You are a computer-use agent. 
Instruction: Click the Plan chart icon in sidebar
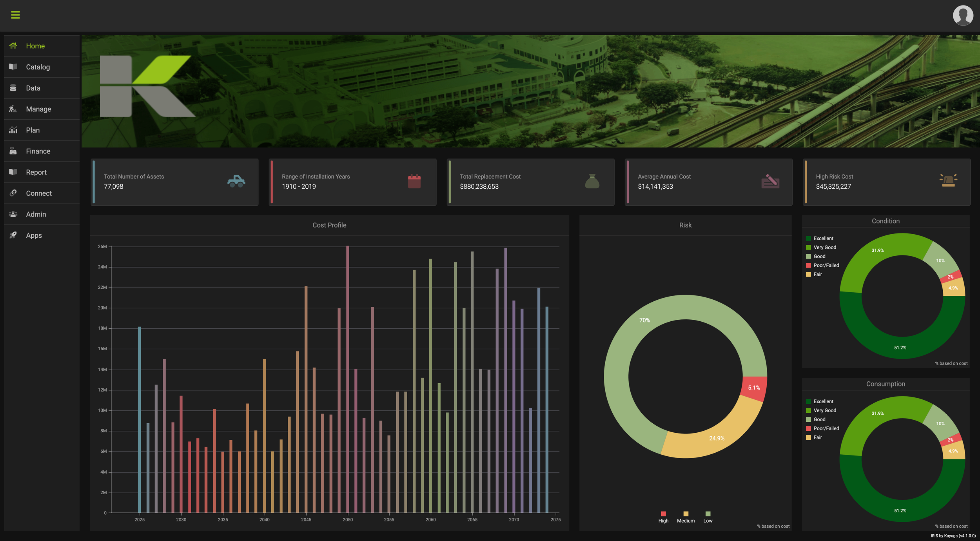tap(13, 130)
